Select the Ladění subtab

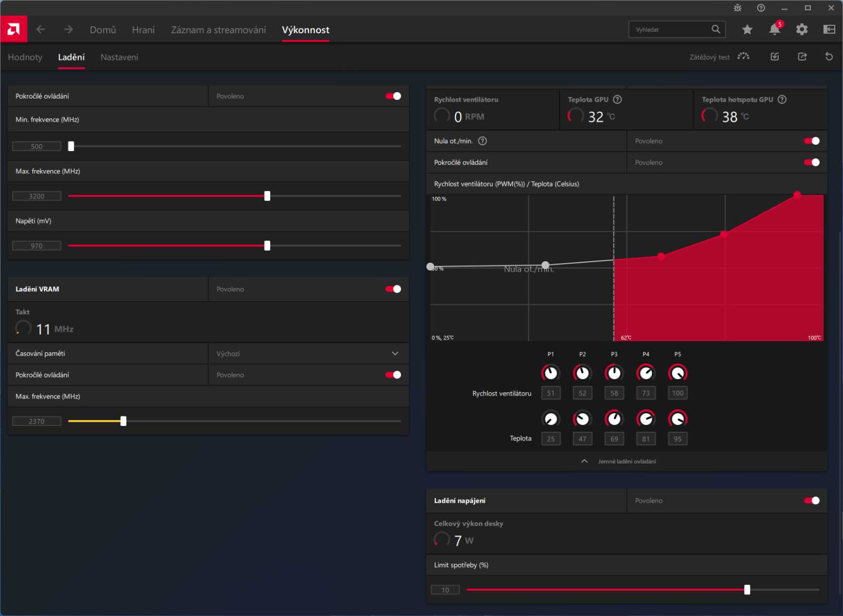[71, 57]
